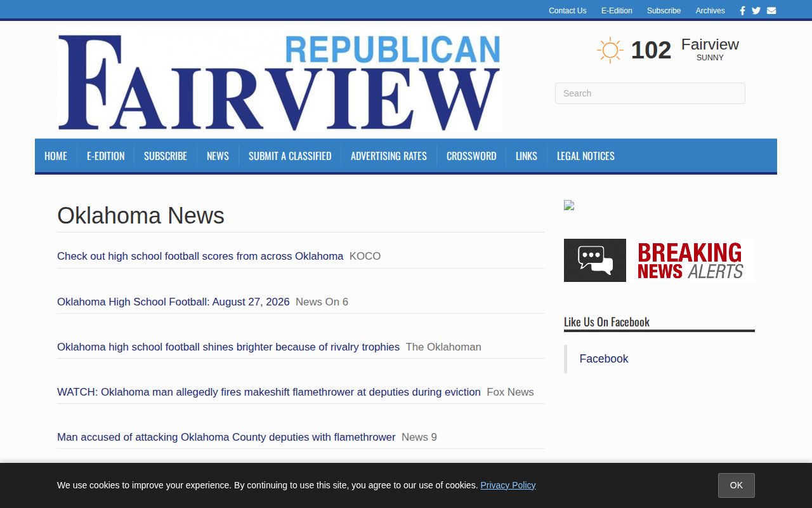Screen dimensions: 812x508
Task: Click the broken image placeholder in sidebar
Action: pos(569,205)
